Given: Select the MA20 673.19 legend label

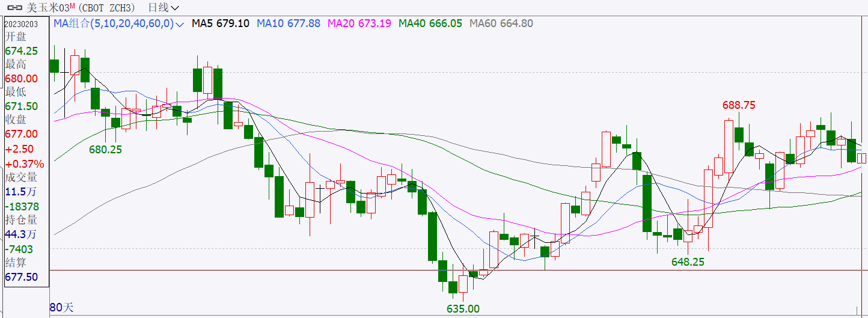Looking at the screenshot, I should coord(359,23).
